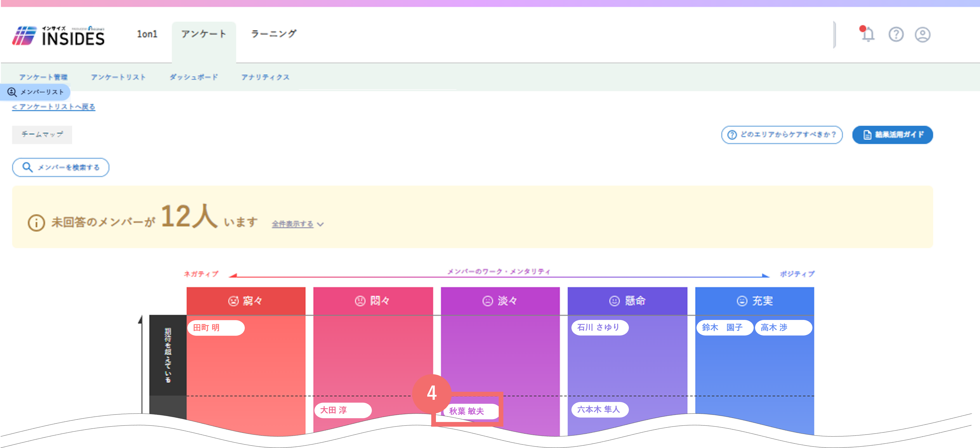The image size is (980, 448).
Task: Click the メンバーリスト side button
Action: (x=35, y=92)
